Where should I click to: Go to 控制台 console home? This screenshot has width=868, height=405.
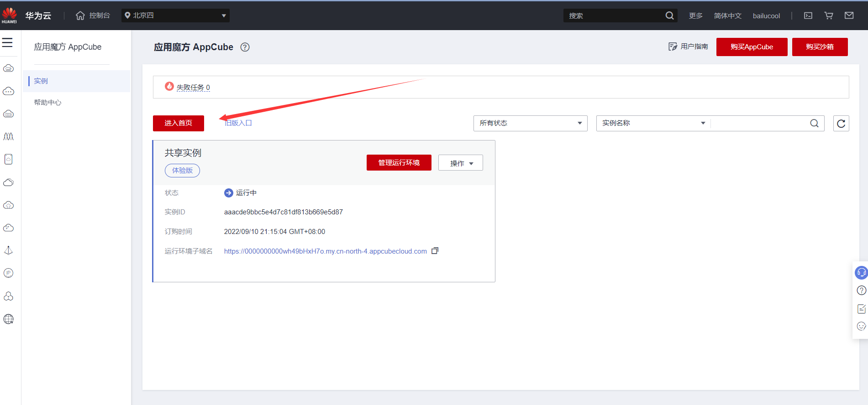click(x=100, y=16)
